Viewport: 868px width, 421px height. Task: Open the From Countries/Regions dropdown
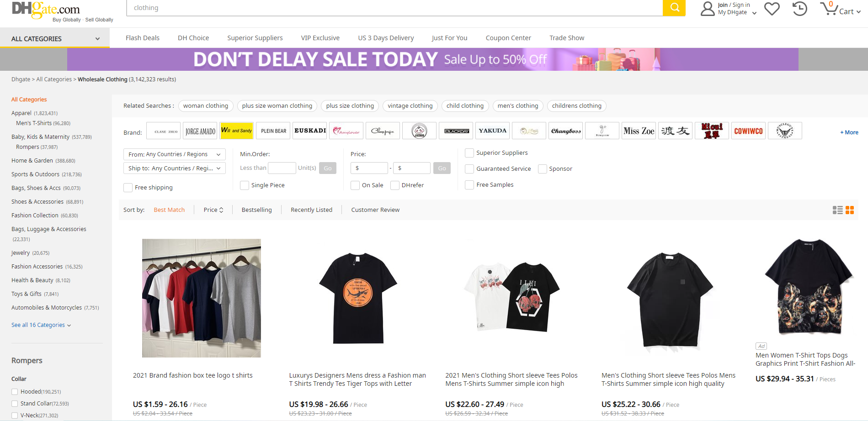(x=174, y=154)
